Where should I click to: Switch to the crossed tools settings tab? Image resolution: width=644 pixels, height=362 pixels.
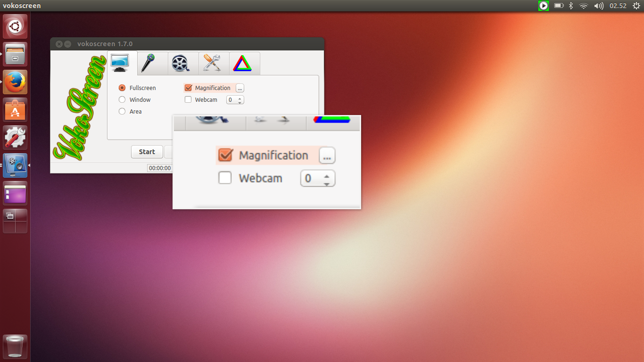(214, 63)
